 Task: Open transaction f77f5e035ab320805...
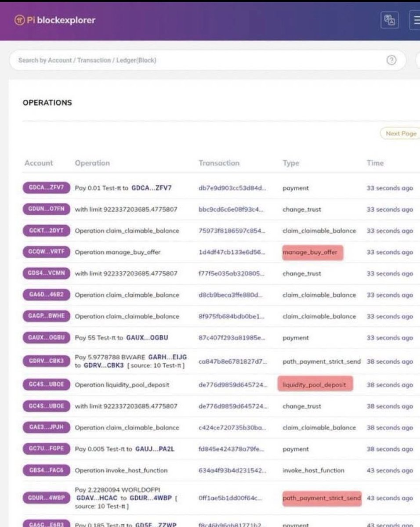click(232, 274)
